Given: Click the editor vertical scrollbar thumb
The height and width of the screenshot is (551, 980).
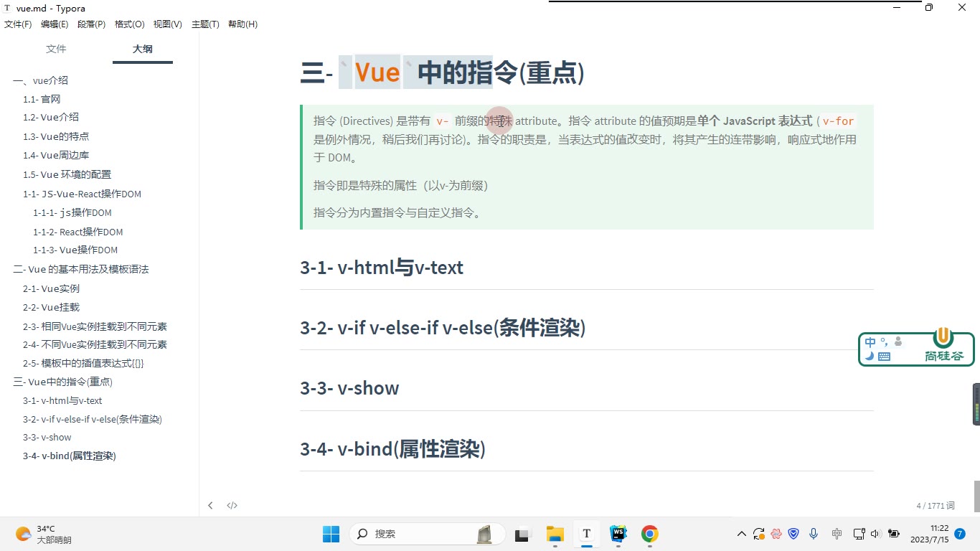Looking at the screenshot, I should pos(976,495).
